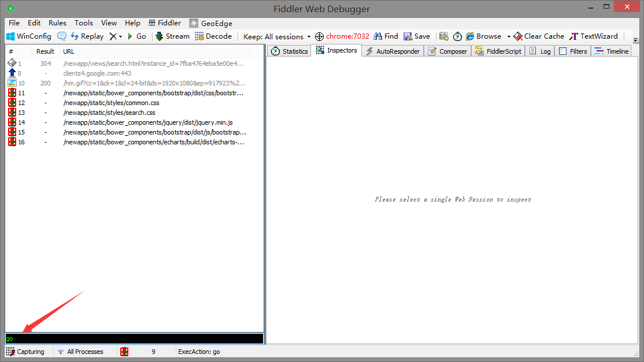The image size is (644, 362).
Task: Switch to the AutoResponder tab
Action: click(x=393, y=51)
